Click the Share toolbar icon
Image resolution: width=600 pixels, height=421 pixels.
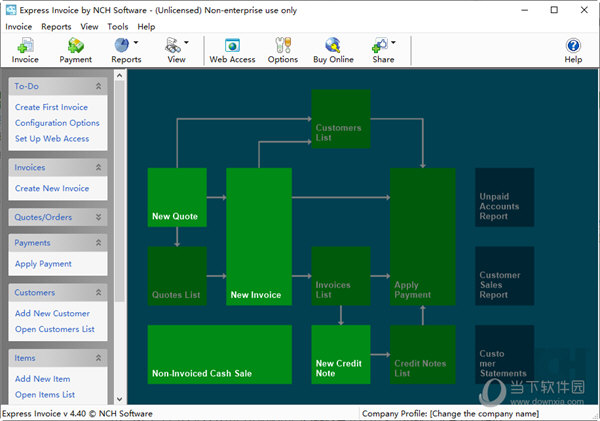click(381, 51)
